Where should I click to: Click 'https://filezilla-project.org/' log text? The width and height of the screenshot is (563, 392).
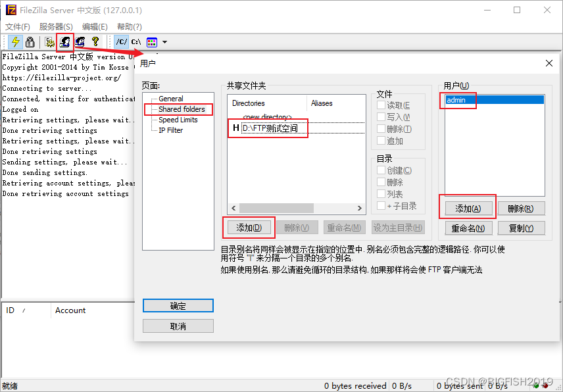click(62, 78)
